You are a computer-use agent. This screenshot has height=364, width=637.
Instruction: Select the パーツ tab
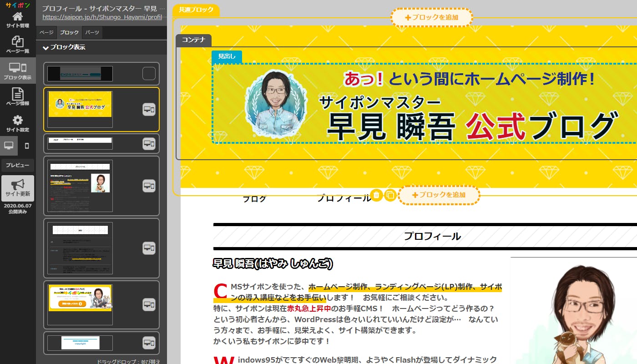pyautogui.click(x=92, y=33)
